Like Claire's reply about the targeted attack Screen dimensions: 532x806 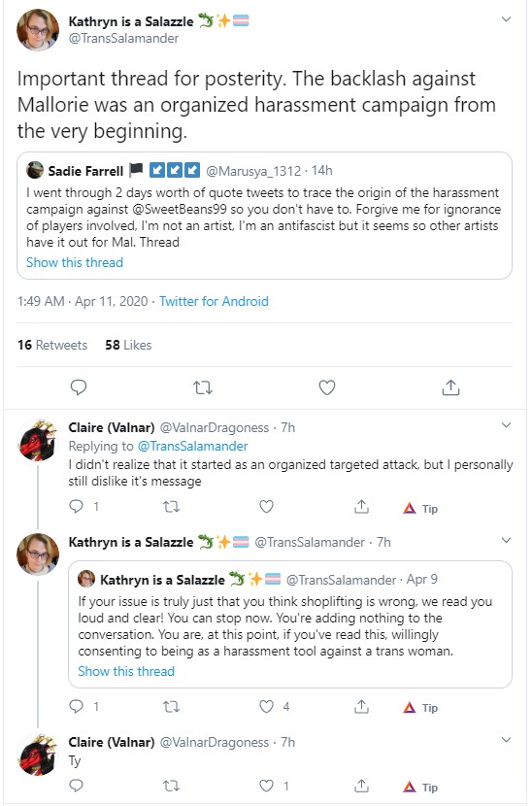click(x=266, y=507)
